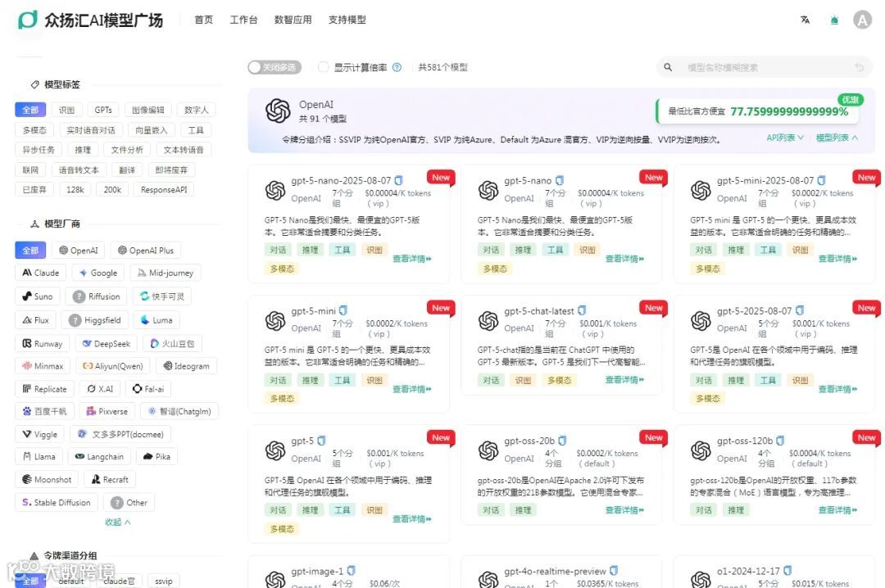Filter by OpenAI vendor
The image size is (885, 588).
pos(79,250)
